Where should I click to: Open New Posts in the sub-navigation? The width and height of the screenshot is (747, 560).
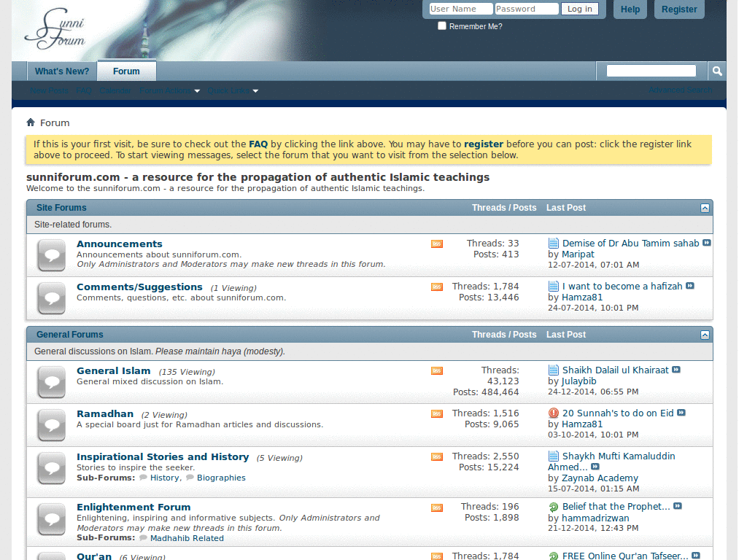pos(49,90)
